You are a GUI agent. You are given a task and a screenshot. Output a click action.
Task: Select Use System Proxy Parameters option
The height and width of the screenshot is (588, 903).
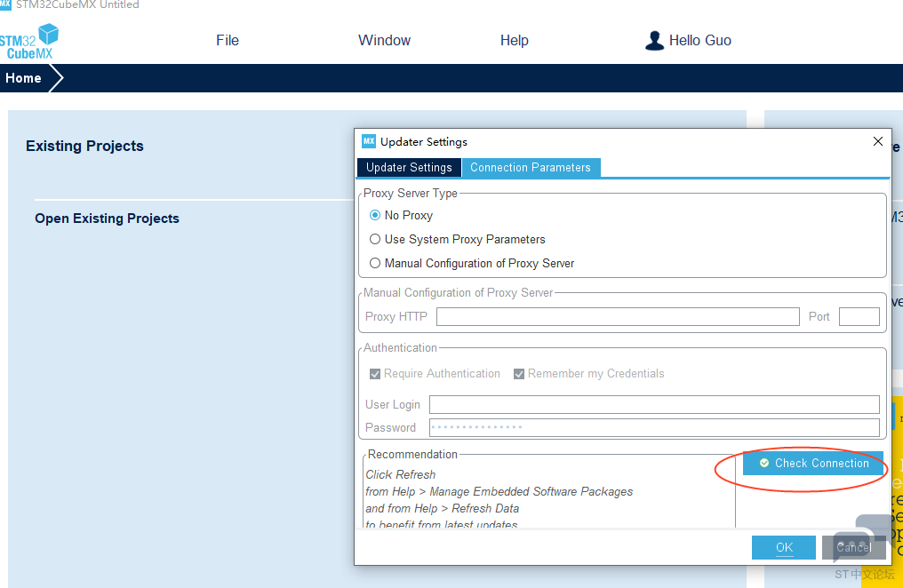coord(375,239)
